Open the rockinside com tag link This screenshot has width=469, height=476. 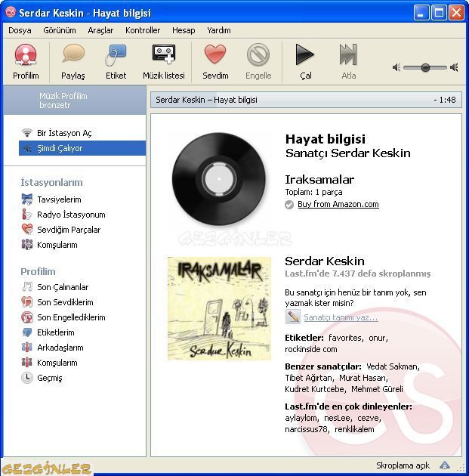311,349
